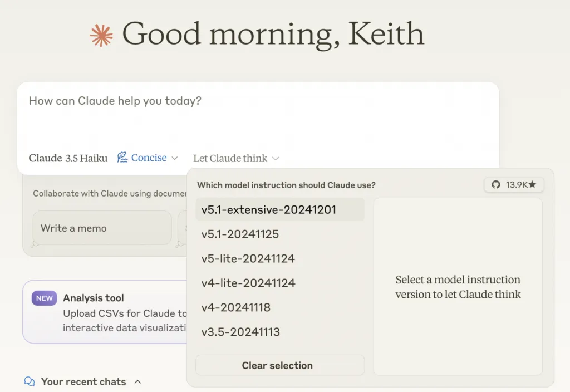Click the Concise style quill icon
570x392 pixels.
122,158
